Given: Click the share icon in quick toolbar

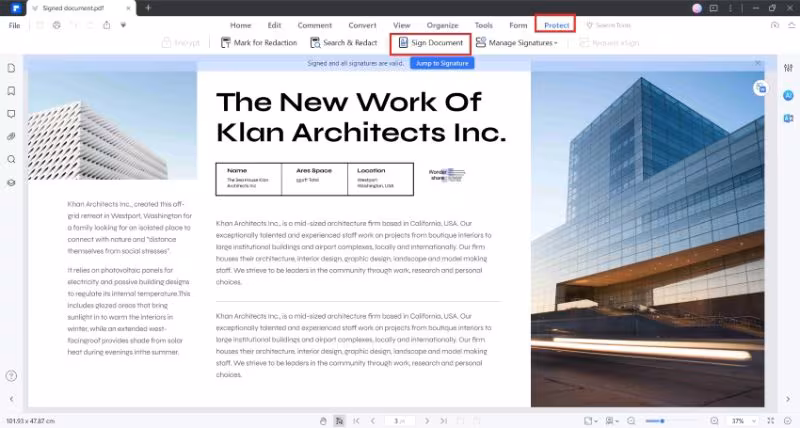Looking at the screenshot, I should point(107,25).
